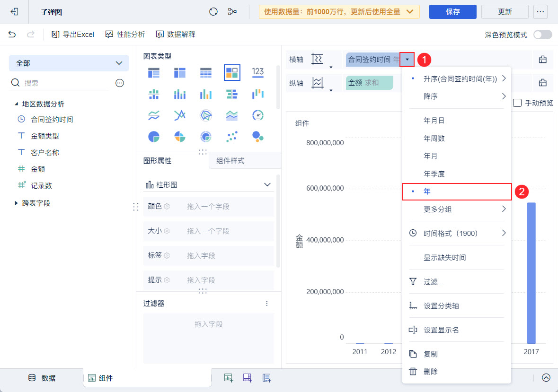Click the add analysis document icon at the bottom

pos(266,378)
